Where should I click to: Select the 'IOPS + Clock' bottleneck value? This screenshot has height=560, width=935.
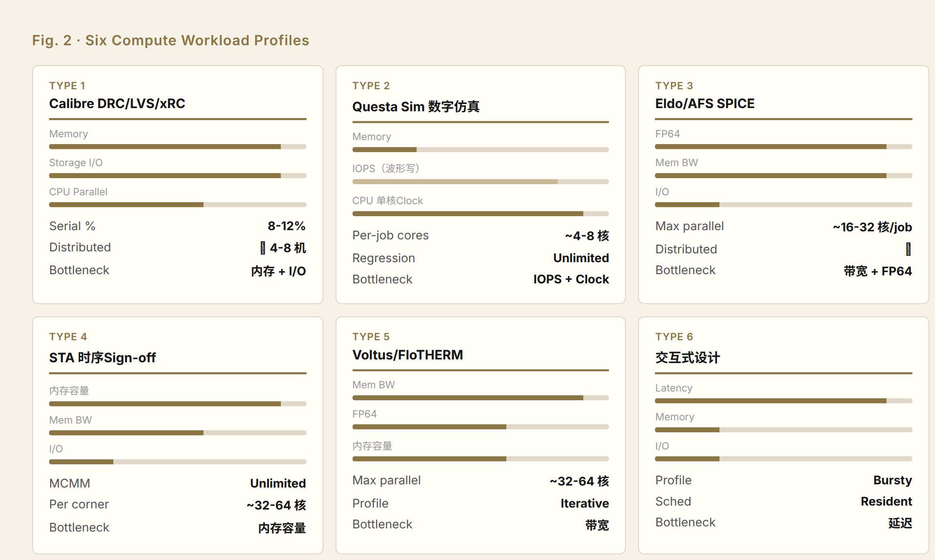[x=571, y=279]
